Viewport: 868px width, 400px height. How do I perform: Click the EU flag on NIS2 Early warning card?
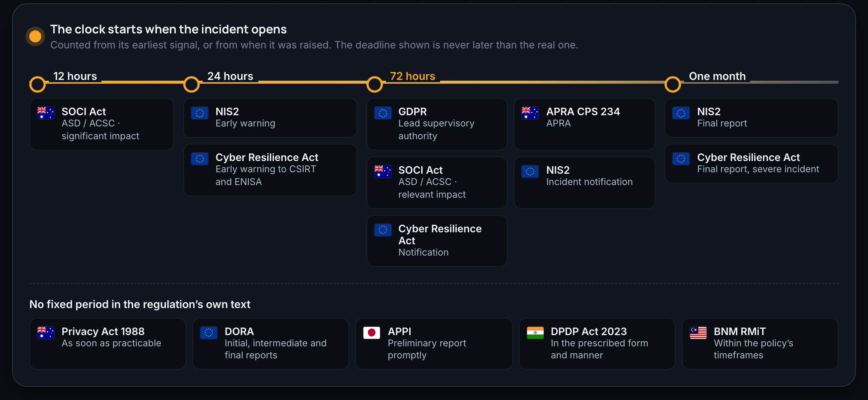click(200, 113)
